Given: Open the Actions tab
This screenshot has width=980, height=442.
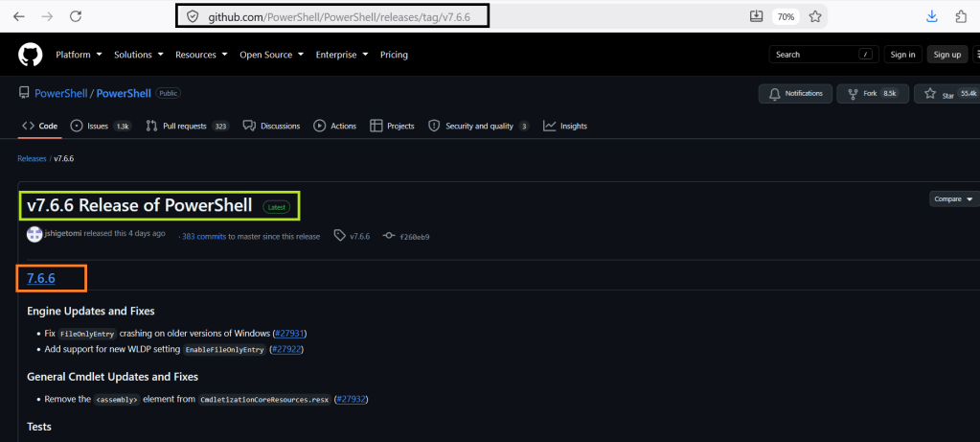Looking at the screenshot, I should 335,126.
